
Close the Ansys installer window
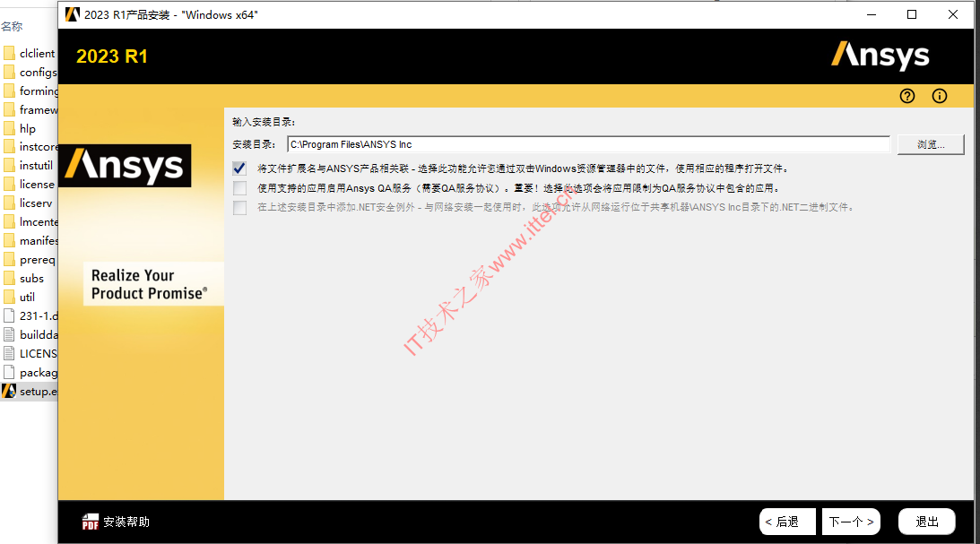[952, 14]
